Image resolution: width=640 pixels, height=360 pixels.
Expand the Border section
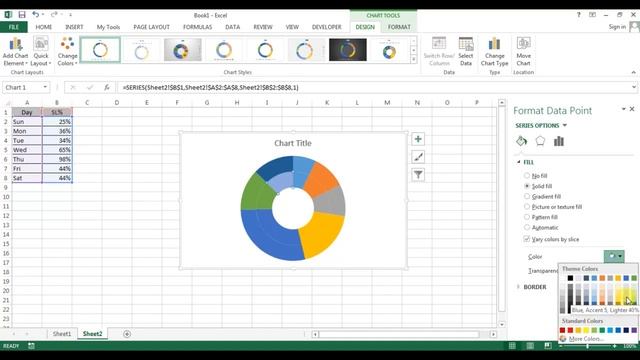click(x=518, y=287)
